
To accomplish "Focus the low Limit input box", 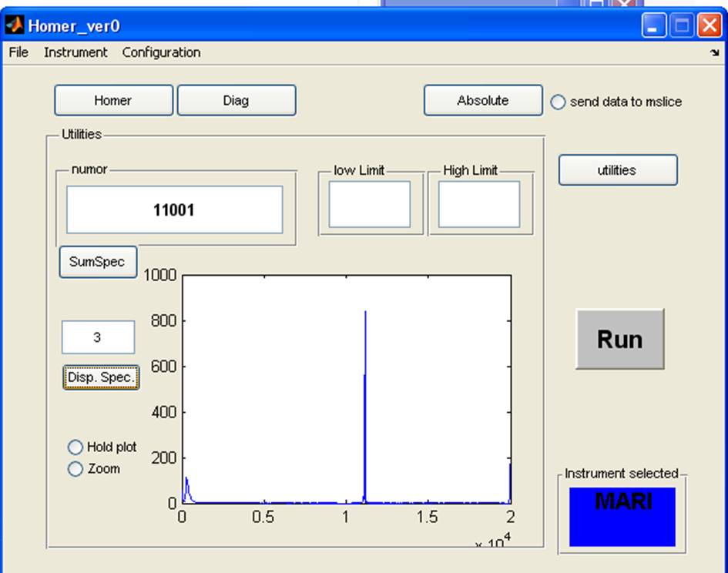I will pyautogui.click(x=370, y=204).
